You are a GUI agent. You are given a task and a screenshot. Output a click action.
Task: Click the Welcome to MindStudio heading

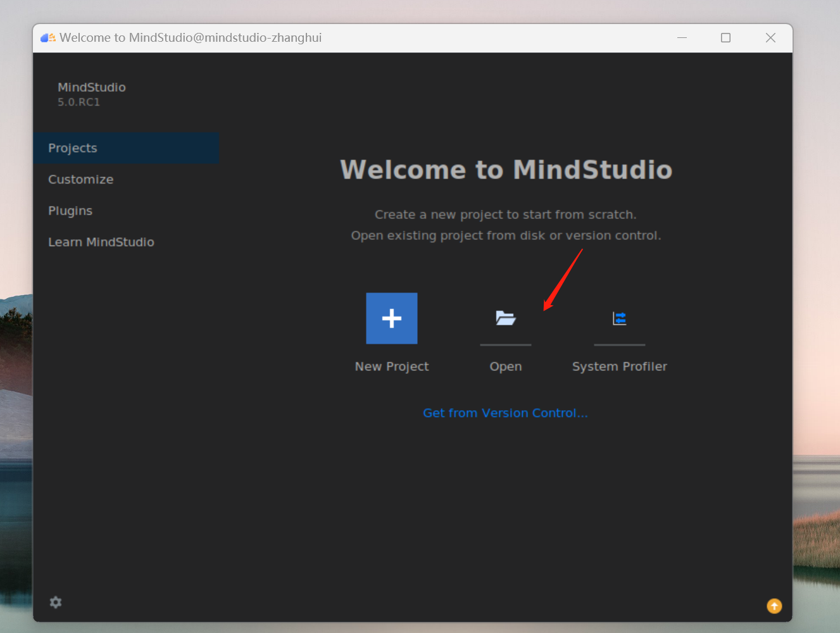506,170
